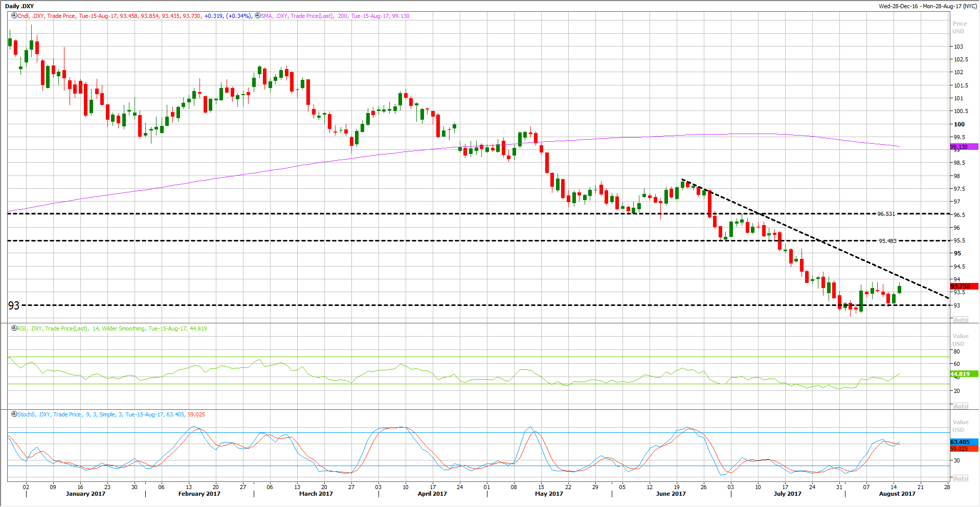Click the clock icon beside the Cndl legend
This screenshot has height=507, width=980.
tap(14, 16)
